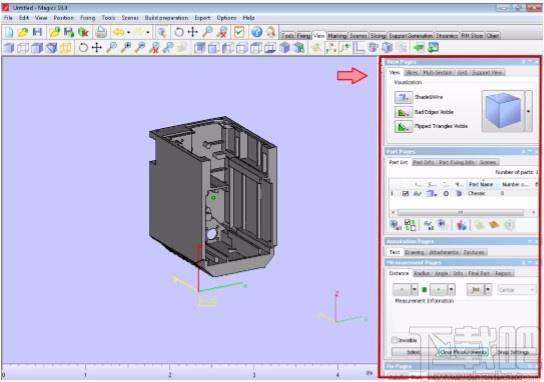The height and width of the screenshot is (382, 544).
Task: Open the File menu
Action: [x=8, y=18]
